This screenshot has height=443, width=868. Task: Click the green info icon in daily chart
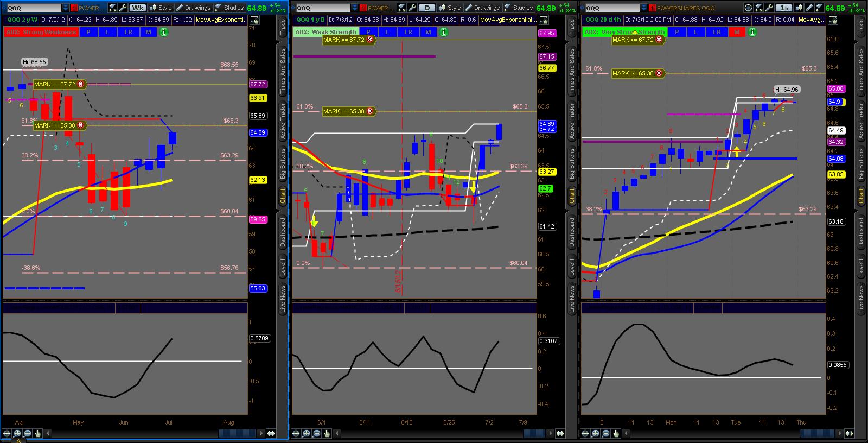[x=444, y=32]
